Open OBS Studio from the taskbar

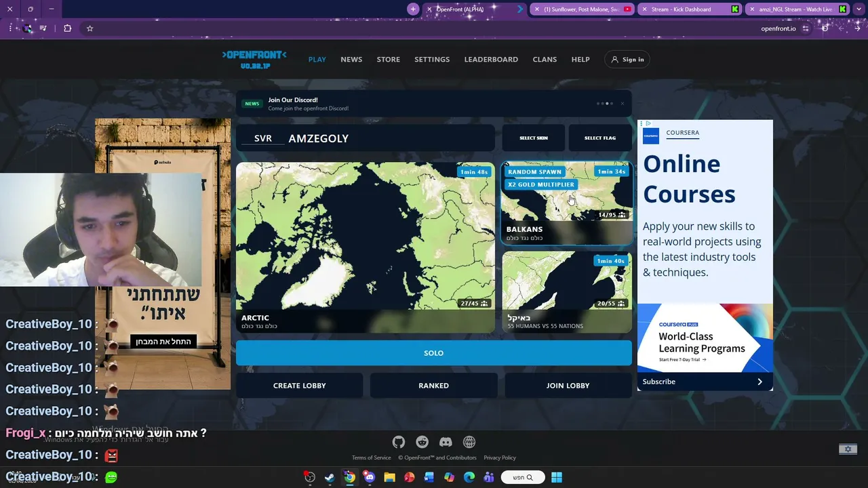(310, 477)
